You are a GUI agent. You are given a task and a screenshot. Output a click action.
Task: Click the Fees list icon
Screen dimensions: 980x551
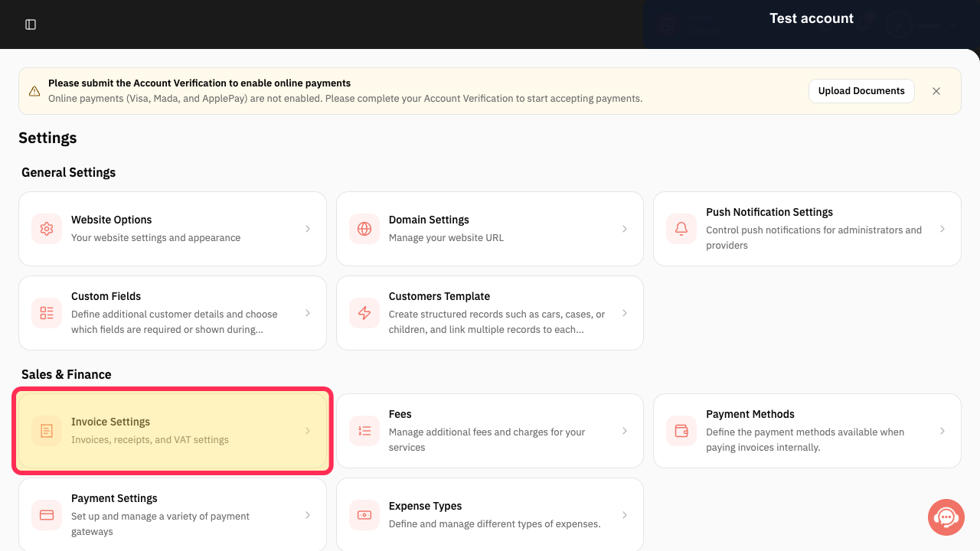tap(364, 431)
